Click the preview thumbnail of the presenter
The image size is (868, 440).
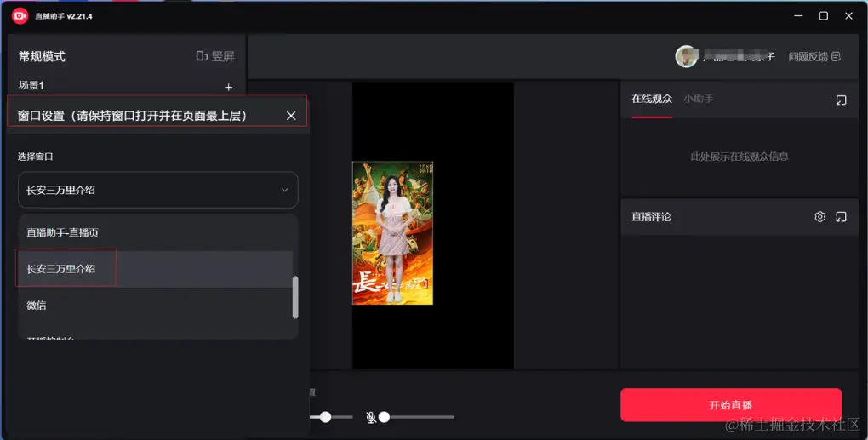[392, 232]
